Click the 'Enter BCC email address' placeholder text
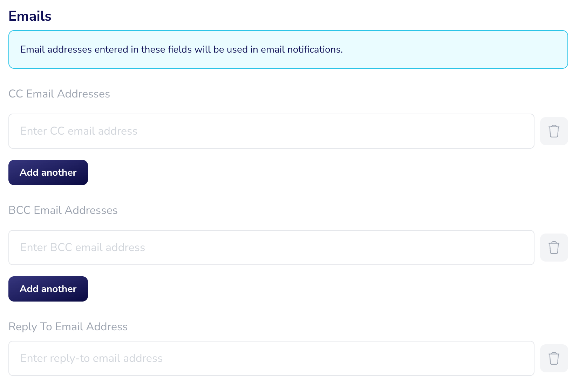 tap(83, 248)
